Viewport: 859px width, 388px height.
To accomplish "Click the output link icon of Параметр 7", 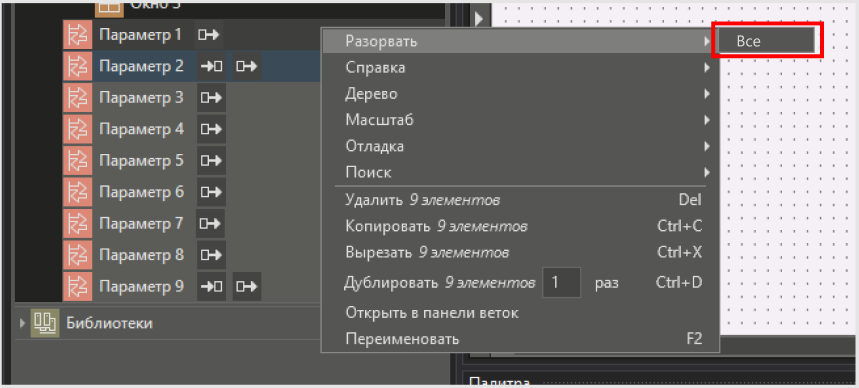I will (x=210, y=224).
